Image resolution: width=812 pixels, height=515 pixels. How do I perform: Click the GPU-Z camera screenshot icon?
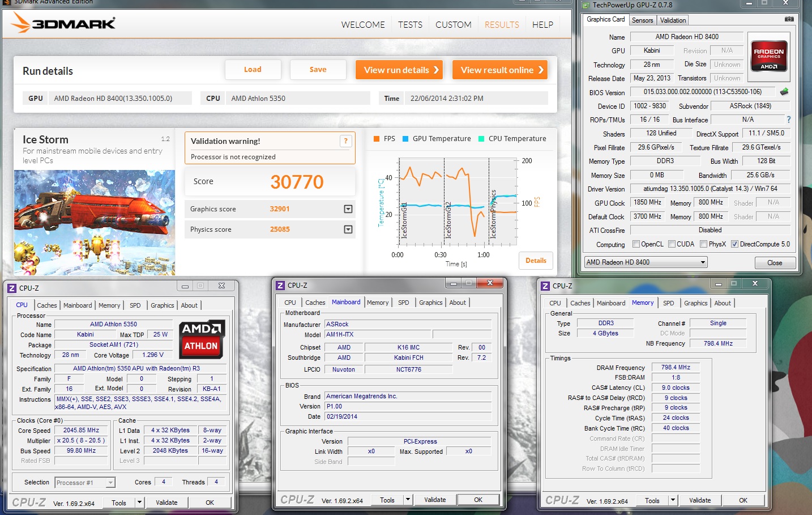[789, 19]
